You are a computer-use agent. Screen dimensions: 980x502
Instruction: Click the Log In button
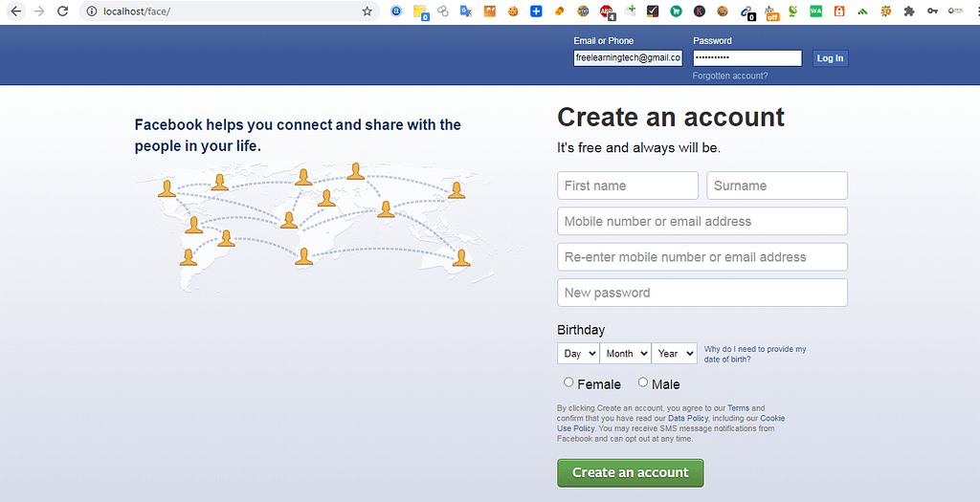click(x=830, y=58)
